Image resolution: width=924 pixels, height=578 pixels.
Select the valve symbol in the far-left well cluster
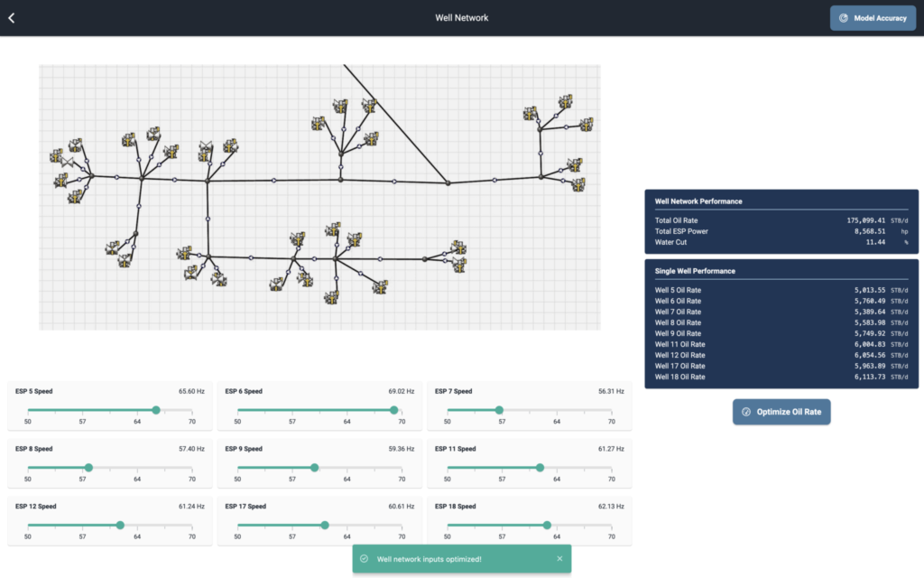coord(68,161)
